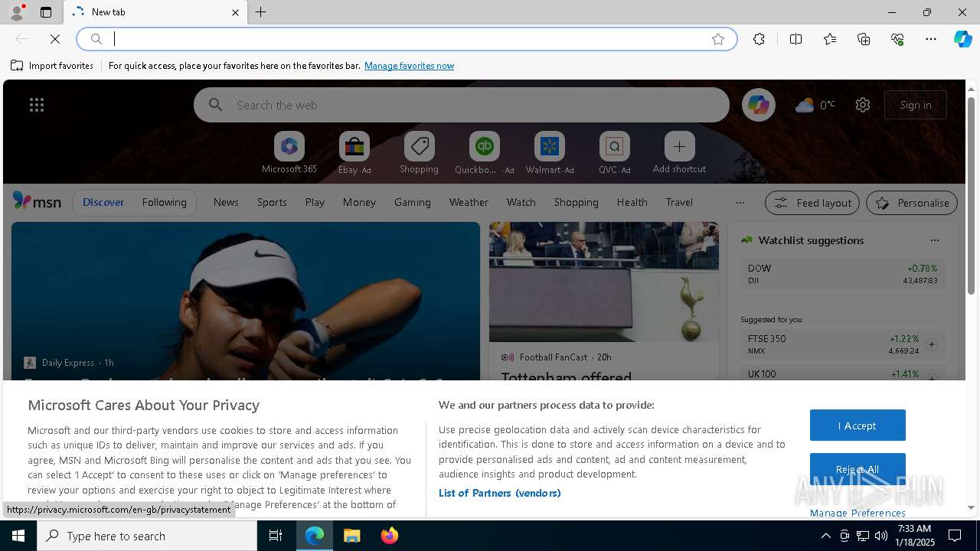980x551 pixels.
Task: Open Windows Start menu
Action: click(18, 536)
